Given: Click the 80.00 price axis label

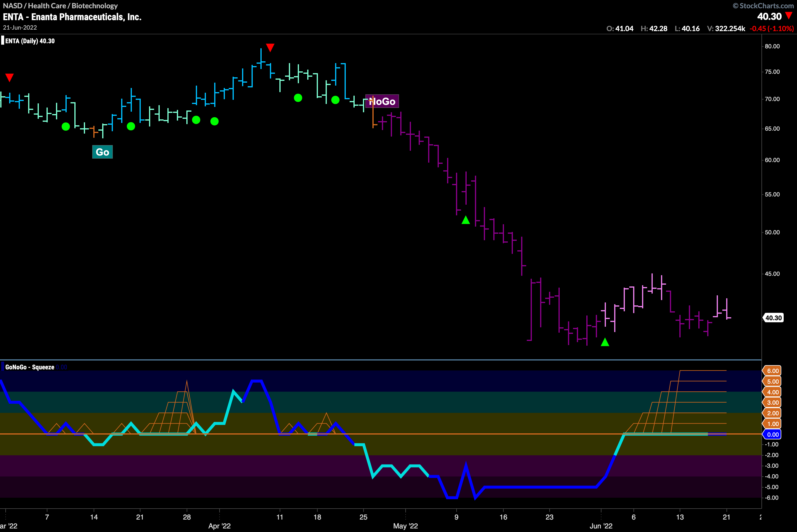Looking at the screenshot, I should click(772, 46).
